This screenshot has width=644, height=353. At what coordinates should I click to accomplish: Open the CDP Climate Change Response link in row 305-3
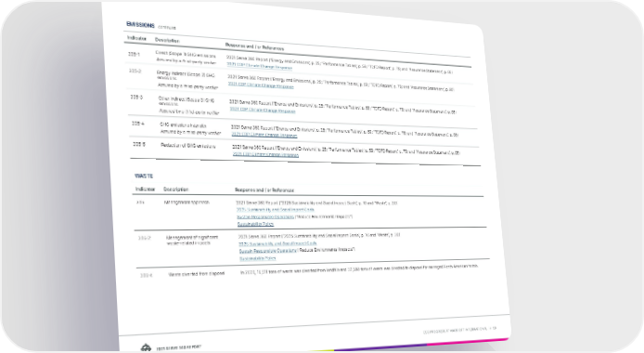pyautogui.click(x=263, y=110)
